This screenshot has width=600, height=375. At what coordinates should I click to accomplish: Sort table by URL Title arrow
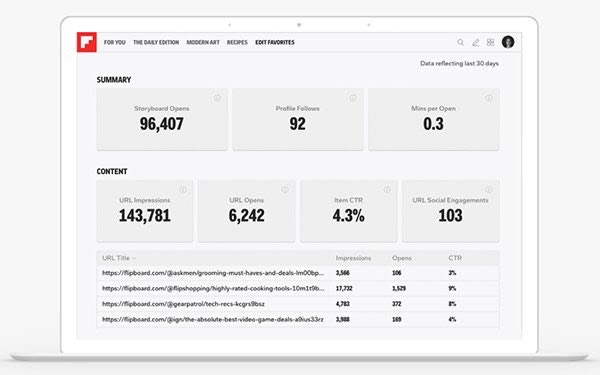pos(134,258)
